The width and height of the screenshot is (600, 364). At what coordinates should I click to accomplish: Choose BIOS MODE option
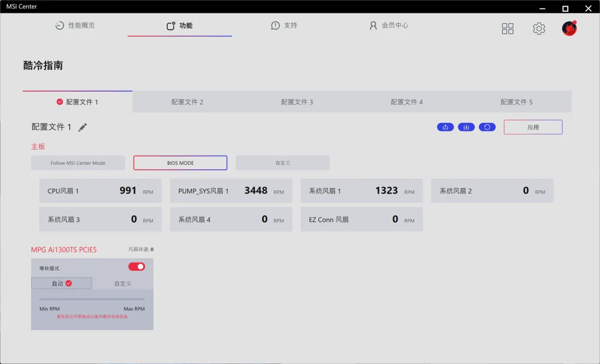tap(180, 163)
